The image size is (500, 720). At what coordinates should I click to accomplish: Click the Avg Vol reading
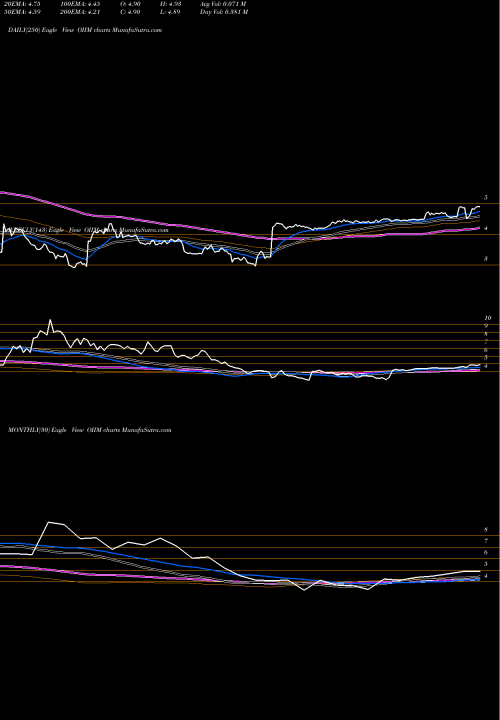[224, 4]
